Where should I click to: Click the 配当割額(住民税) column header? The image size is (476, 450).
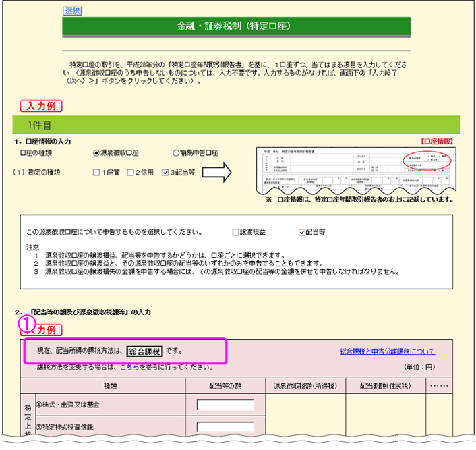tap(386, 386)
